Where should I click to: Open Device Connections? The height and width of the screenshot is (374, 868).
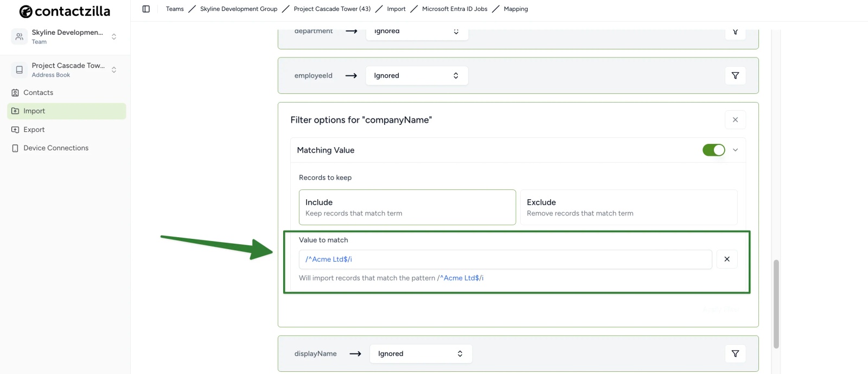pyautogui.click(x=55, y=148)
